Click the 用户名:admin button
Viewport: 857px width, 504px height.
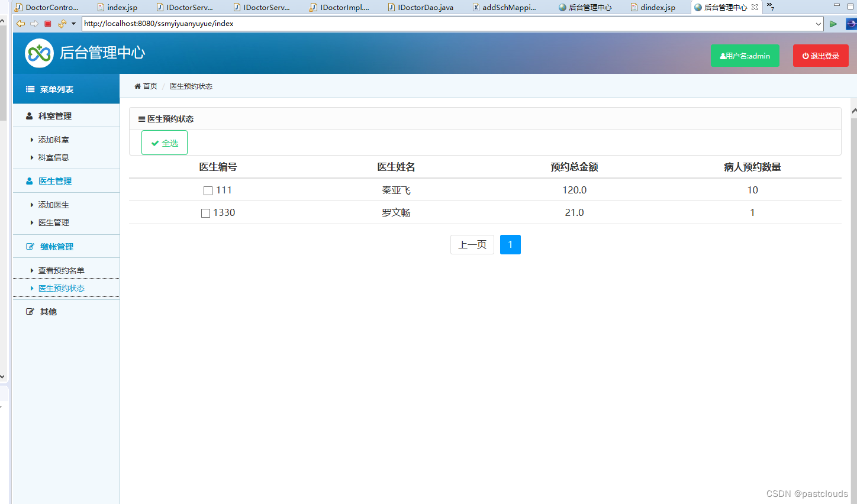pyautogui.click(x=745, y=56)
